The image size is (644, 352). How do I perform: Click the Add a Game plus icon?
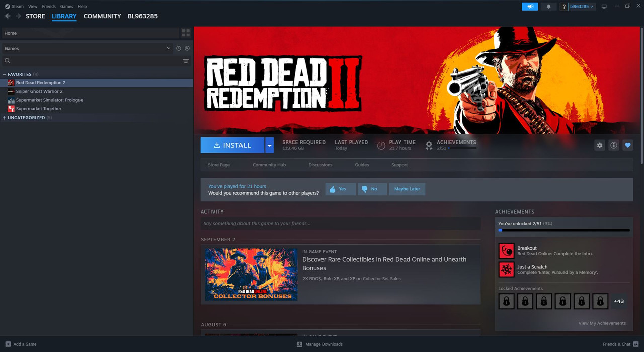pyautogui.click(x=8, y=344)
